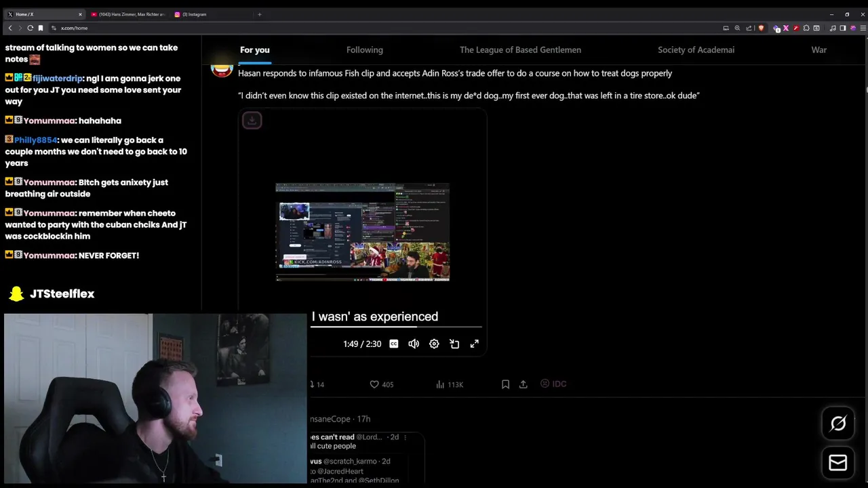Open the media control music note
Image resolution: width=868 pixels, height=488 pixels.
[833, 28]
